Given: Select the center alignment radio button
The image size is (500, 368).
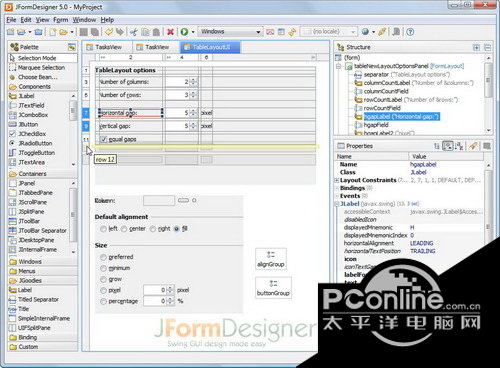Looking at the screenshot, I should (124, 229).
